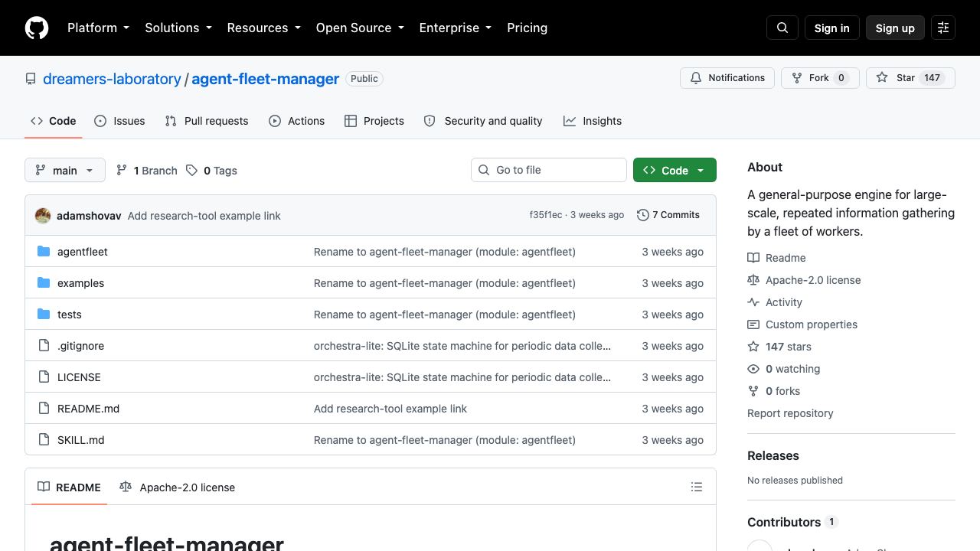Open the f35f1ec commit hash link

click(x=546, y=215)
